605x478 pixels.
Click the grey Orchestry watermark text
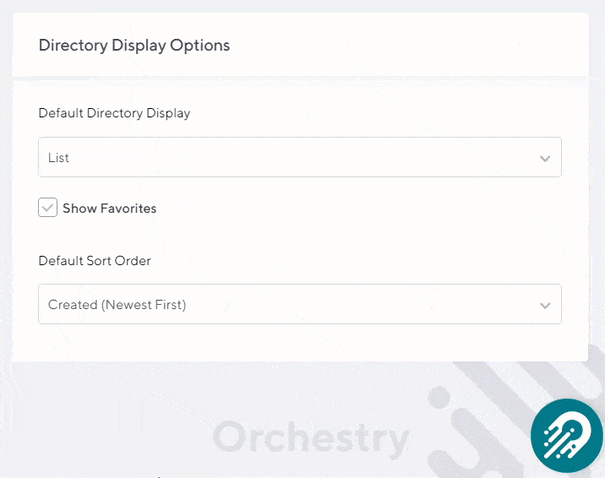(x=311, y=438)
